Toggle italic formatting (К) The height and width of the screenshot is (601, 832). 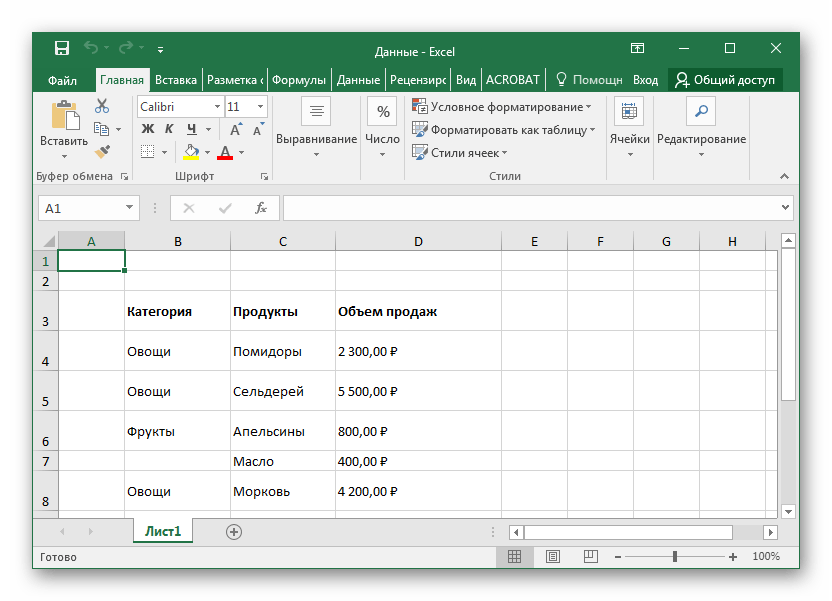tap(168, 129)
